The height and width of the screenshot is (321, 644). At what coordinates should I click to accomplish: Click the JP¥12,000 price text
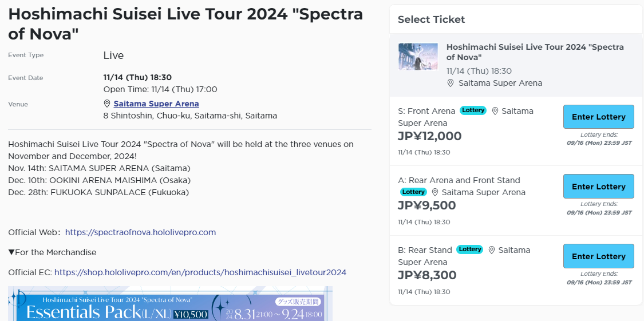pyautogui.click(x=429, y=136)
